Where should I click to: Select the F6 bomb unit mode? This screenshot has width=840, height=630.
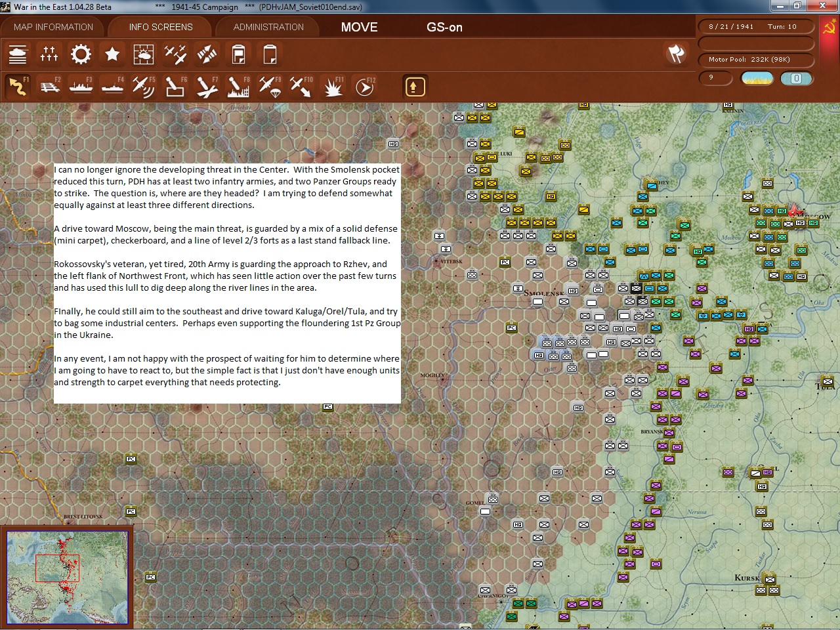(175, 87)
